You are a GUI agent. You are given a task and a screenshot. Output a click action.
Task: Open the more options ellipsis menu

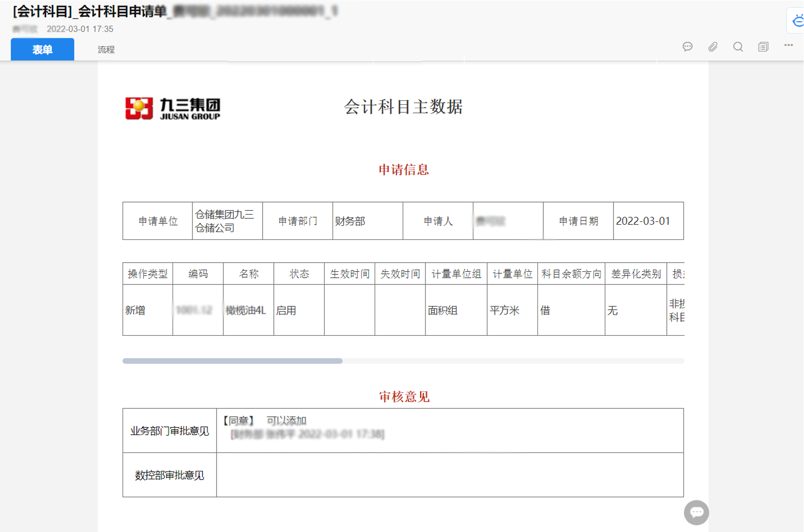click(x=788, y=46)
